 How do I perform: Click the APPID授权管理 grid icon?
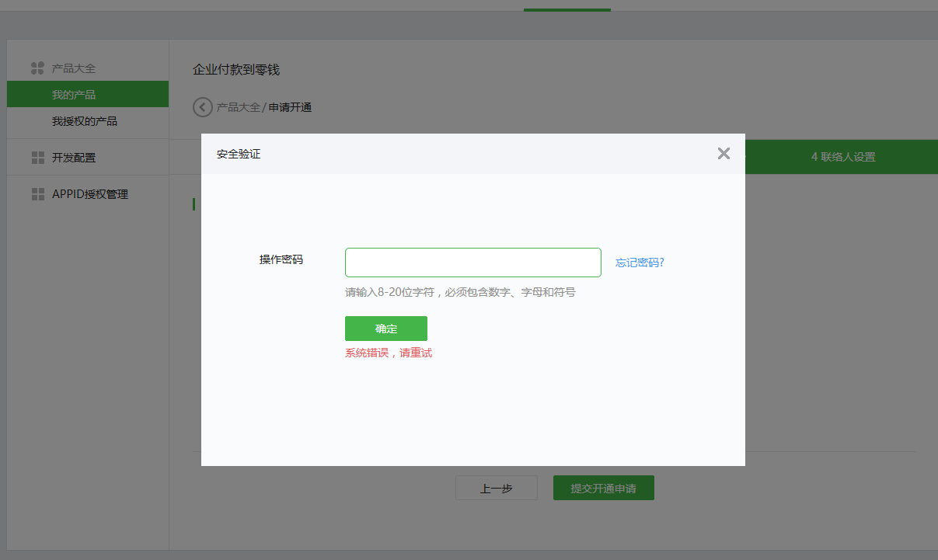[x=37, y=194]
